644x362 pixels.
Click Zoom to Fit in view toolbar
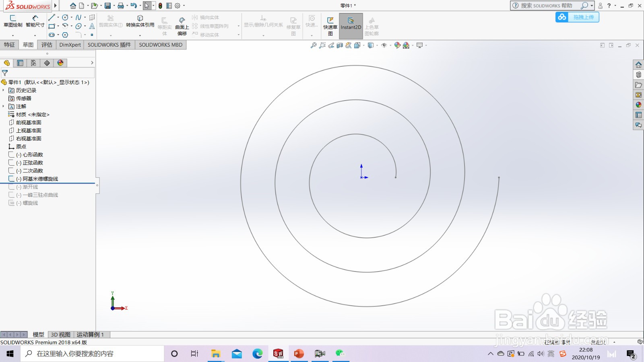pyautogui.click(x=314, y=45)
